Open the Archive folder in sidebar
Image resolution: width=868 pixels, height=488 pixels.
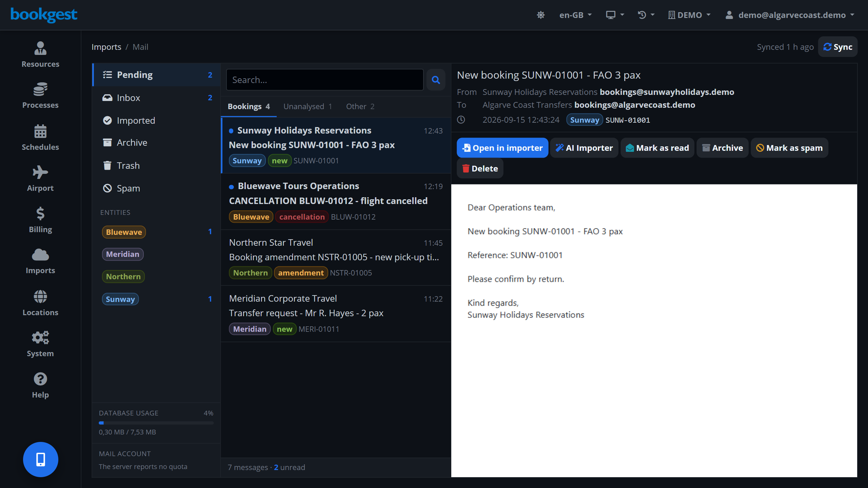tap(157, 143)
